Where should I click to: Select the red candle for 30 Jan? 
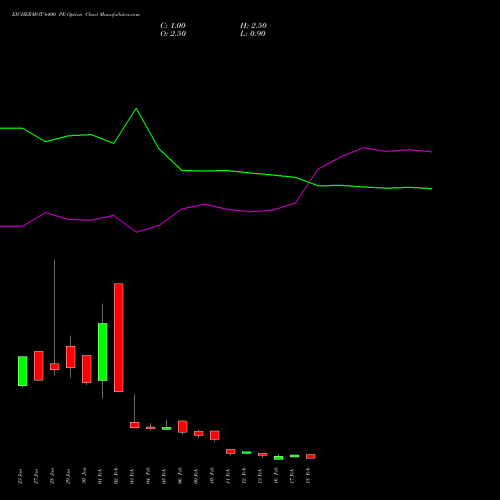pyautogui.click(x=87, y=369)
